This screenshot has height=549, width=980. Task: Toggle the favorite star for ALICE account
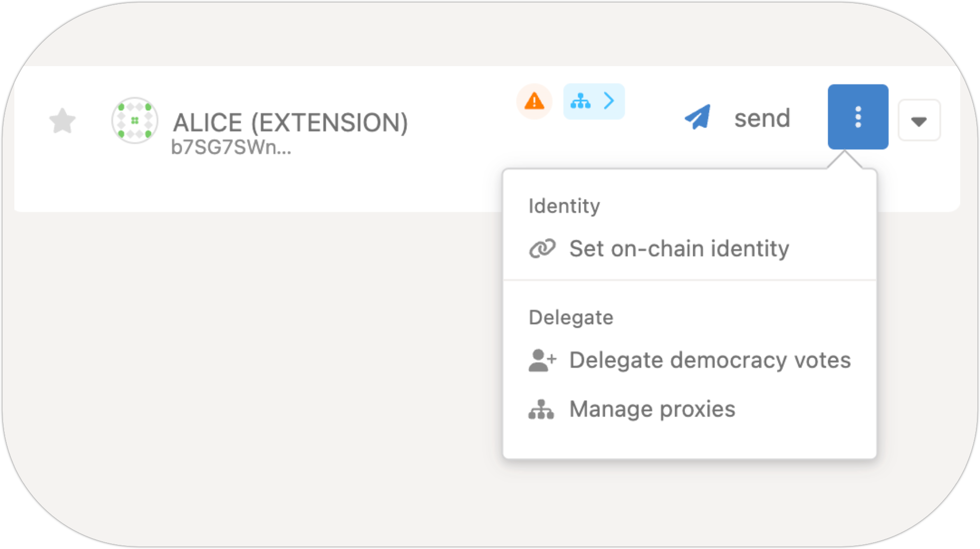click(x=63, y=121)
